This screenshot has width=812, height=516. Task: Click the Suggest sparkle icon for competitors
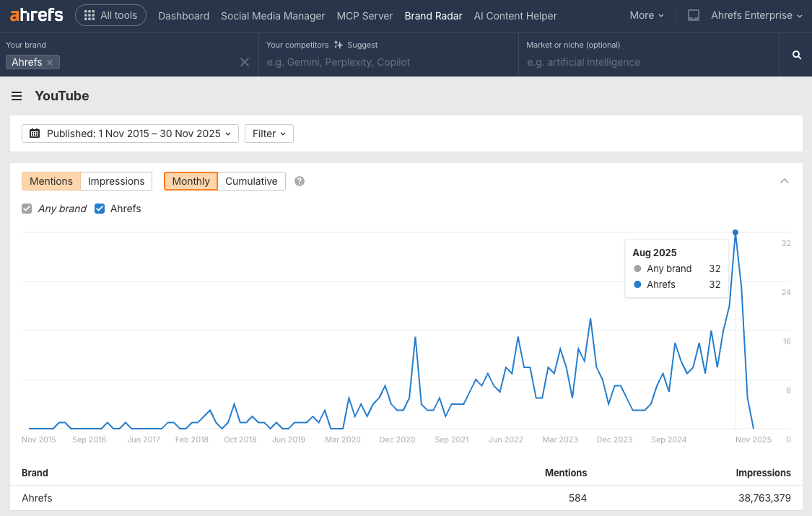tap(339, 44)
